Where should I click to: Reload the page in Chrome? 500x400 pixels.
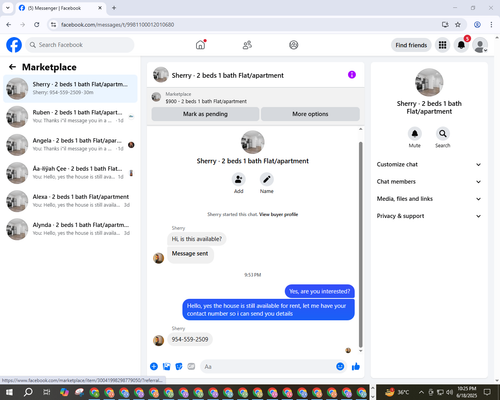coord(37,25)
